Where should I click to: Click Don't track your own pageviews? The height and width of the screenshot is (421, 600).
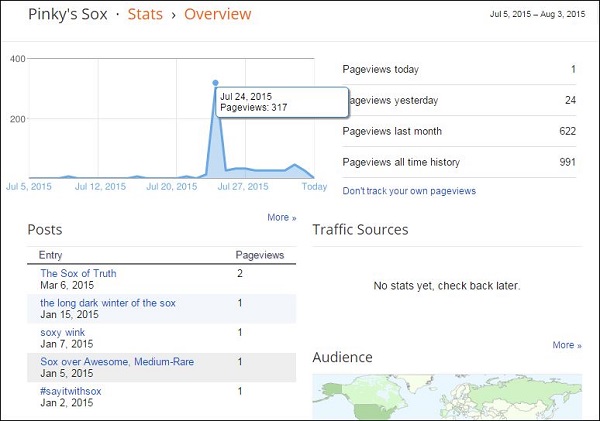pyautogui.click(x=409, y=191)
